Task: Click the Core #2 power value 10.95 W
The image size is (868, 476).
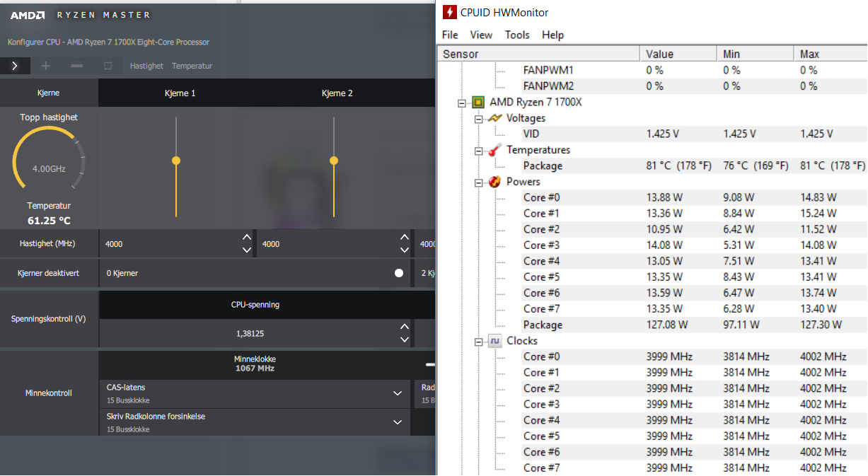Action: click(664, 229)
